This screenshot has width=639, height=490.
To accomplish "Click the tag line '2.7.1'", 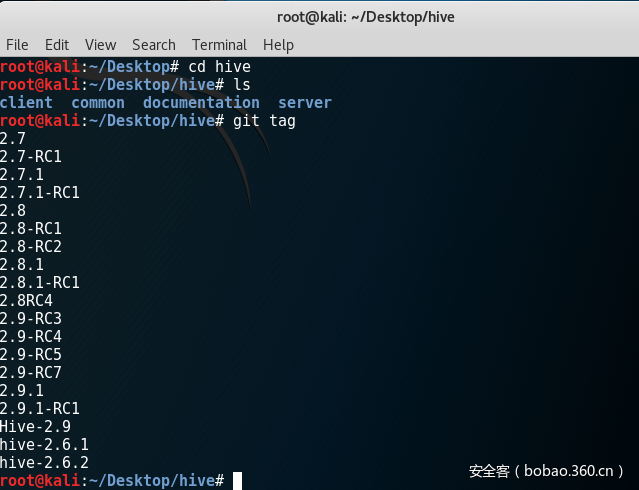I will coord(22,174).
